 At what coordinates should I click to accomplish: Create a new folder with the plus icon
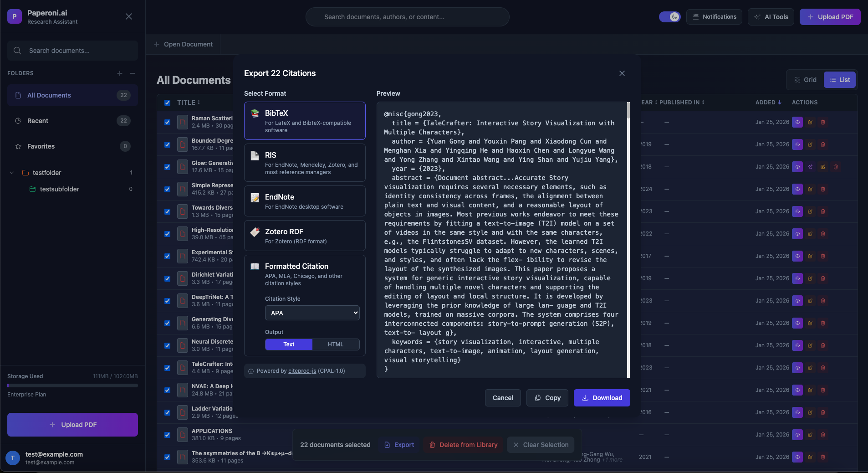120,73
